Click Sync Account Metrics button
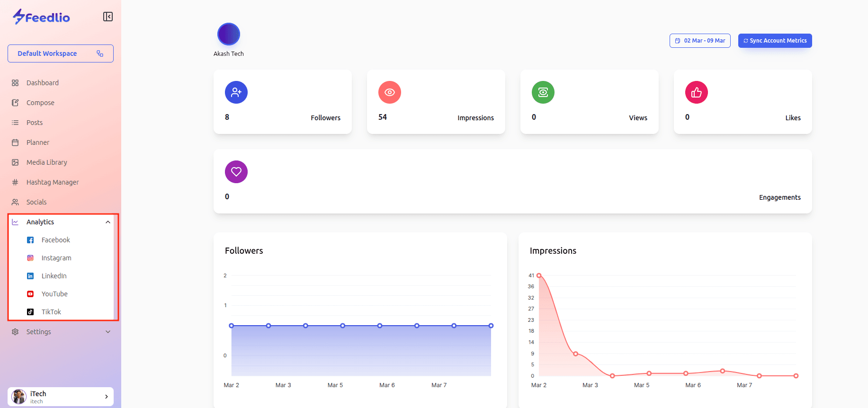Screen dimensions: 868x408 click(x=775, y=41)
